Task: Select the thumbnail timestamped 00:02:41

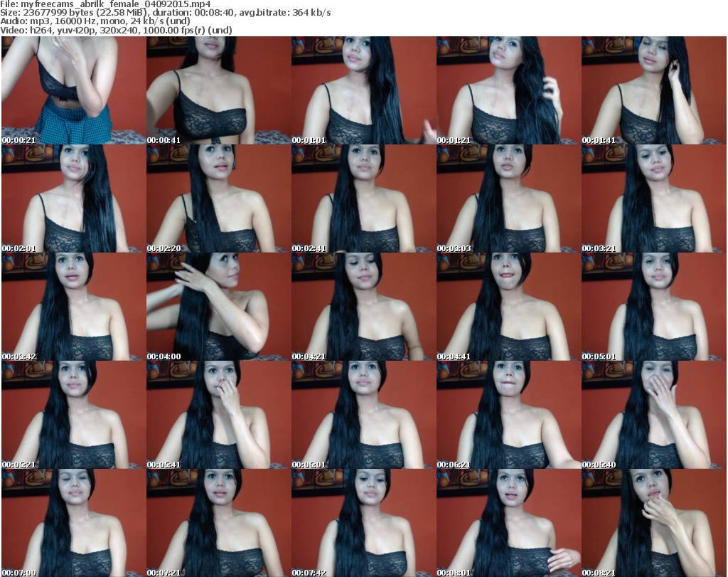Action: (x=363, y=198)
